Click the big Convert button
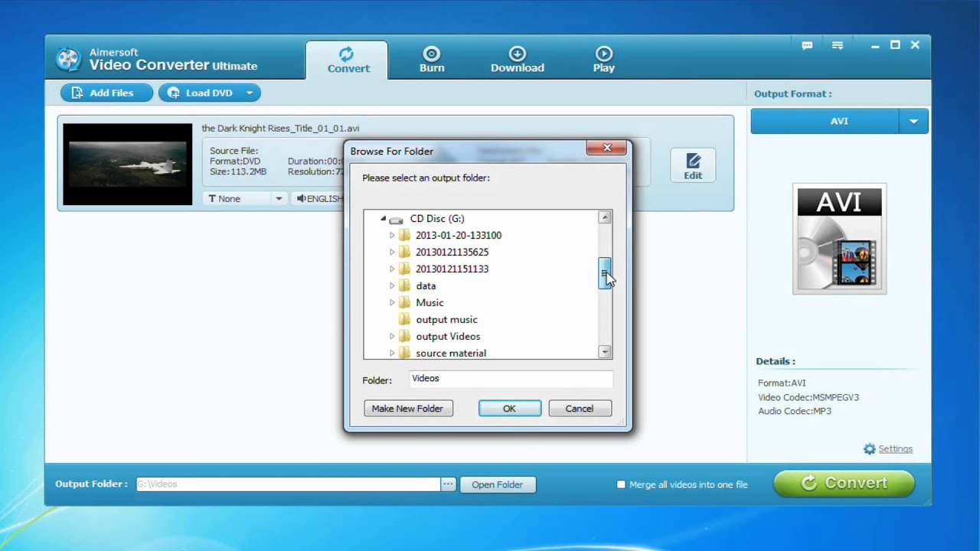 tap(844, 484)
